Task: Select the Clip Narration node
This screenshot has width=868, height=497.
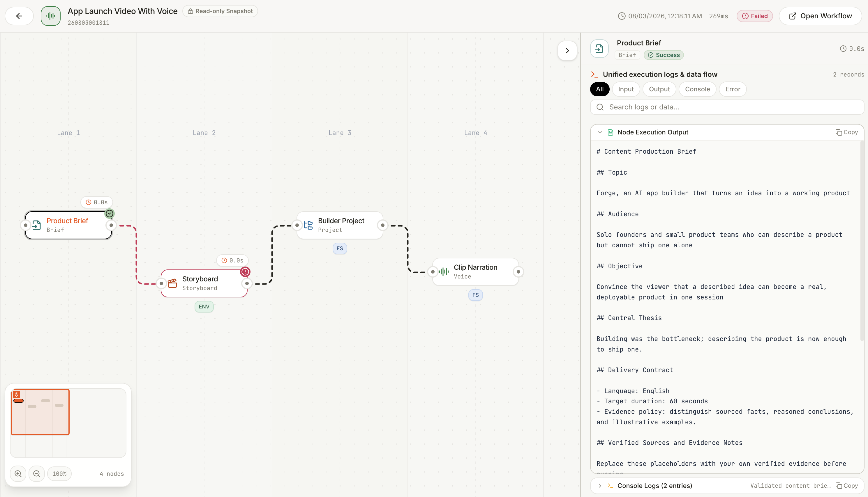Action: pos(475,272)
